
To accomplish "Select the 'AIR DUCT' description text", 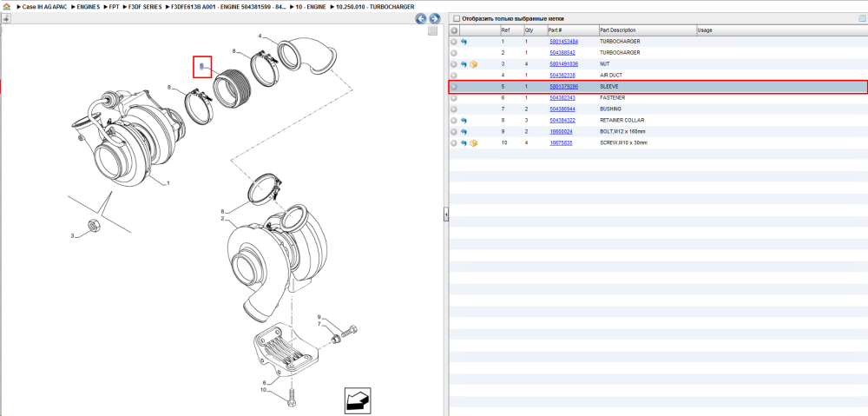I will click(x=611, y=76).
